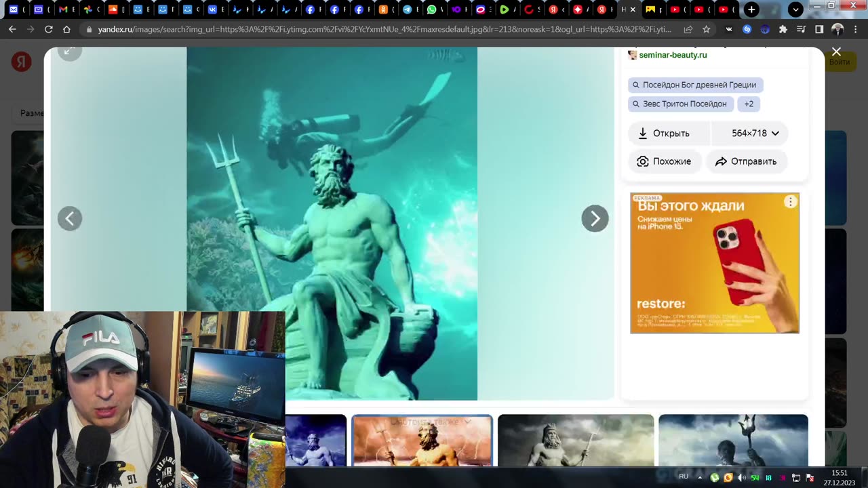Open the orange lightning Poseidon thumbnail

pyautogui.click(x=422, y=441)
